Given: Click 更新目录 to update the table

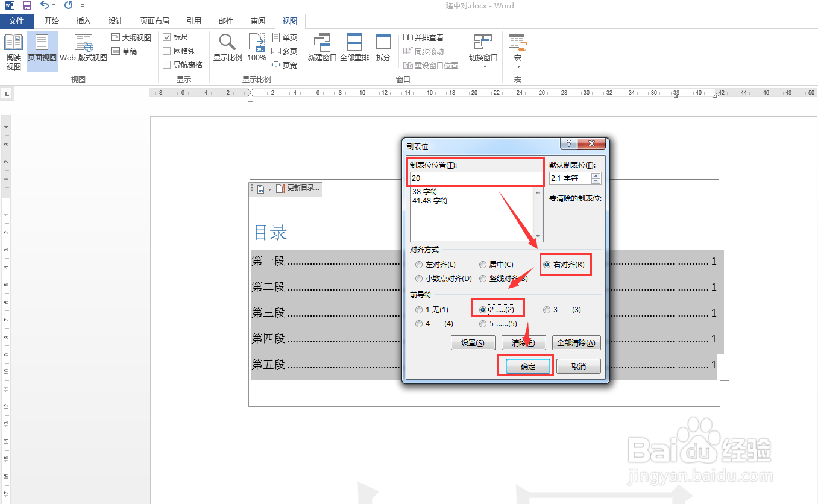Looking at the screenshot, I should click(298, 188).
